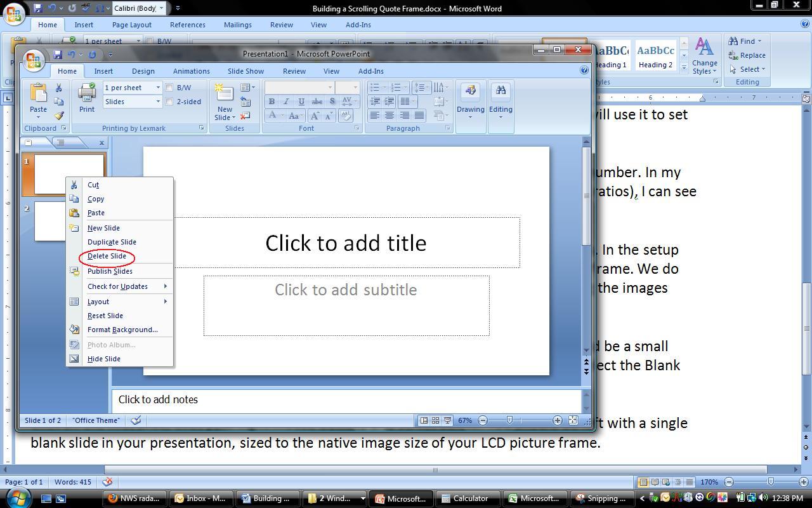Toggle text Shadow in Font group
812x508 pixels.
[x=332, y=102]
